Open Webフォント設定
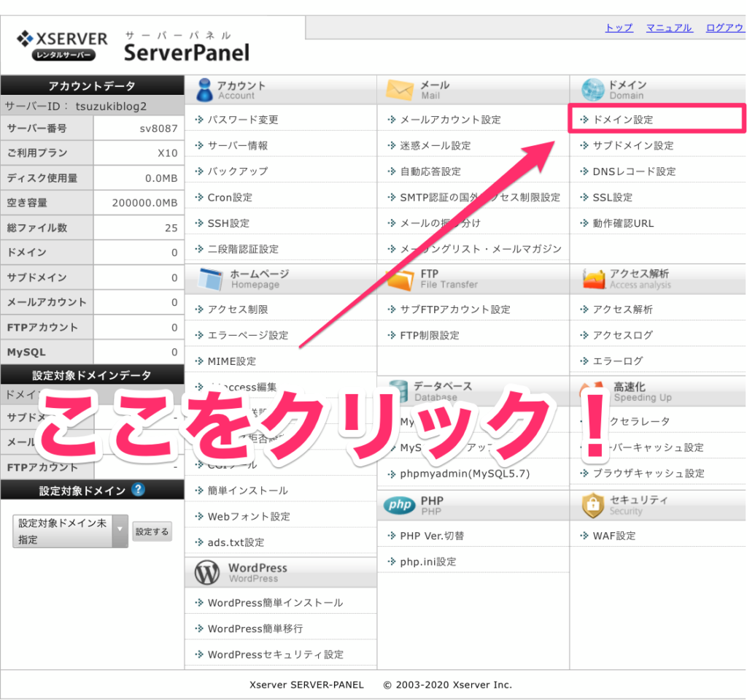Viewport: 747px width, 700px height. pos(249,516)
